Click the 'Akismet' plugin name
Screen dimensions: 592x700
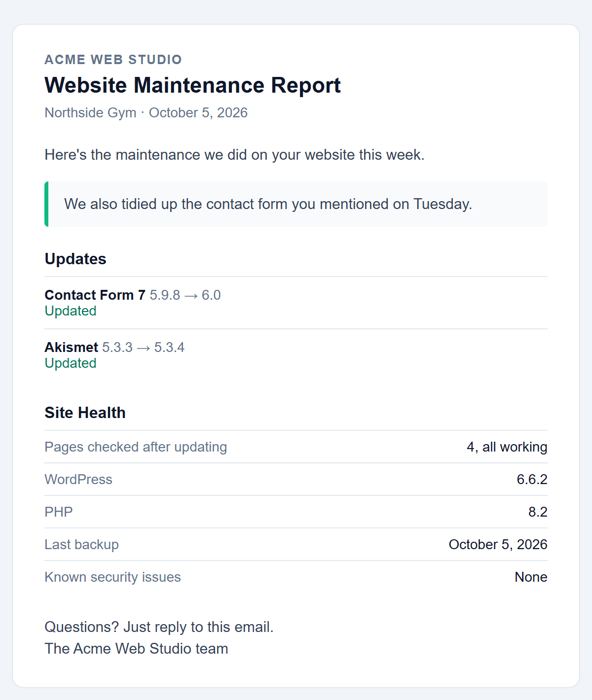click(x=72, y=347)
